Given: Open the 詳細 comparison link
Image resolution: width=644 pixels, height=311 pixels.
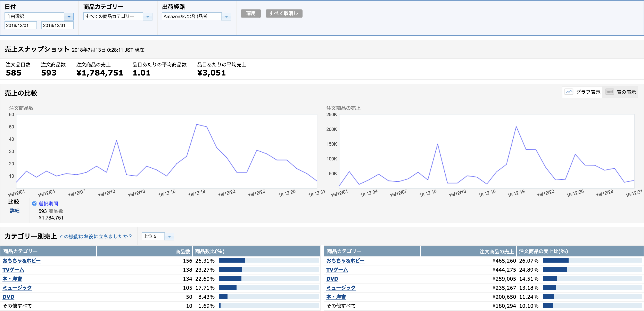Looking at the screenshot, I should 15,211.
